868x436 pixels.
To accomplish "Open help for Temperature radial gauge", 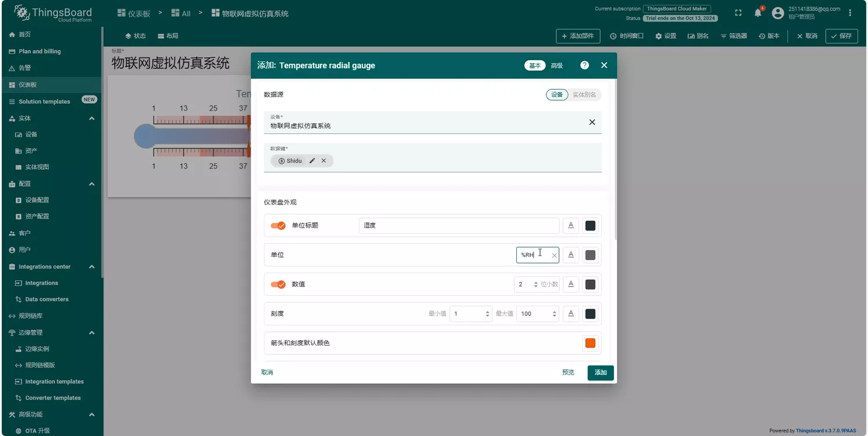I will [x=584, y=65].
